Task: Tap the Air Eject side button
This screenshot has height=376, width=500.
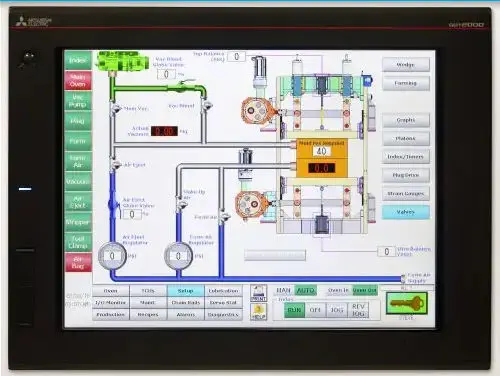Action: (78, 202)
